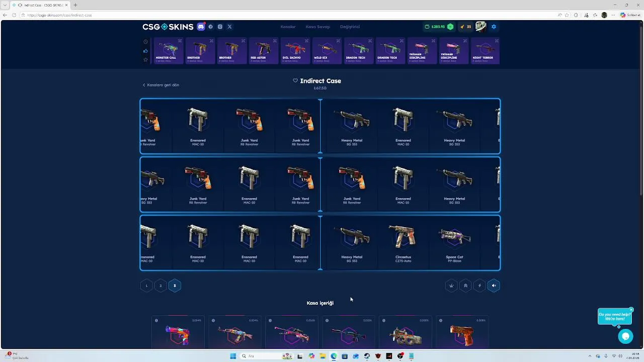Toggle the sound speaker button
The width and height of the screenshot is (644, 362).
click(494, 286)
